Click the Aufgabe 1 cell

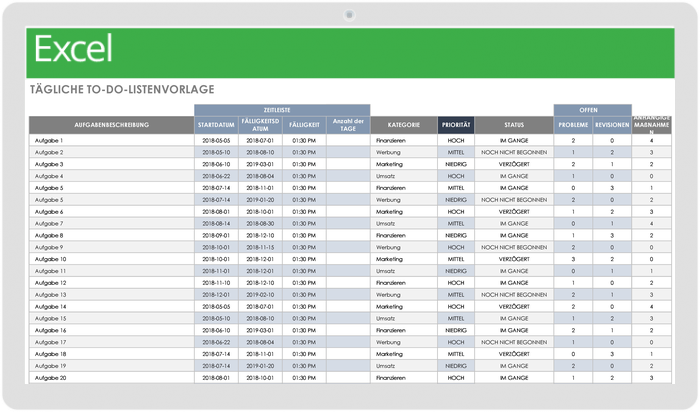112,141
